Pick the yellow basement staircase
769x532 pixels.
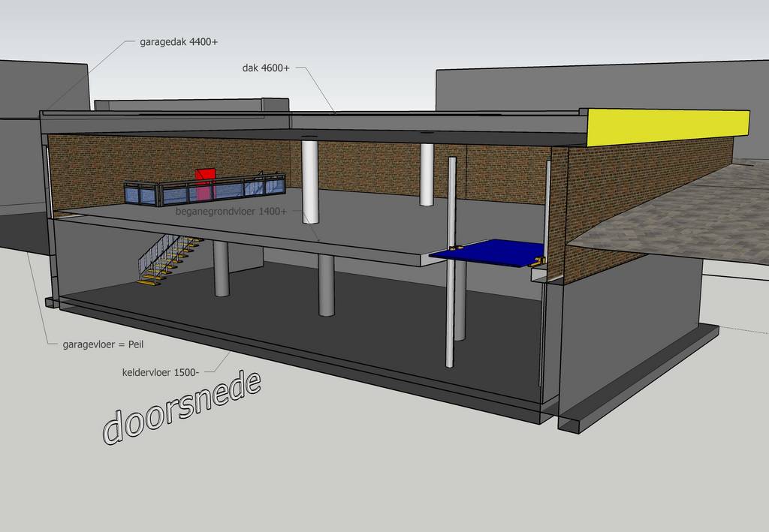(169, 260)
